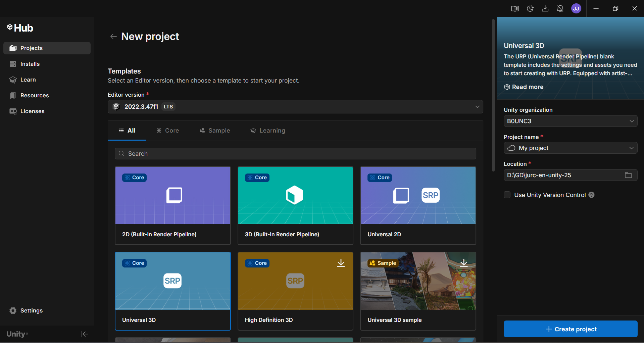
Task: Switch to the Core templates tab
Action: click(x=168, y=131)
